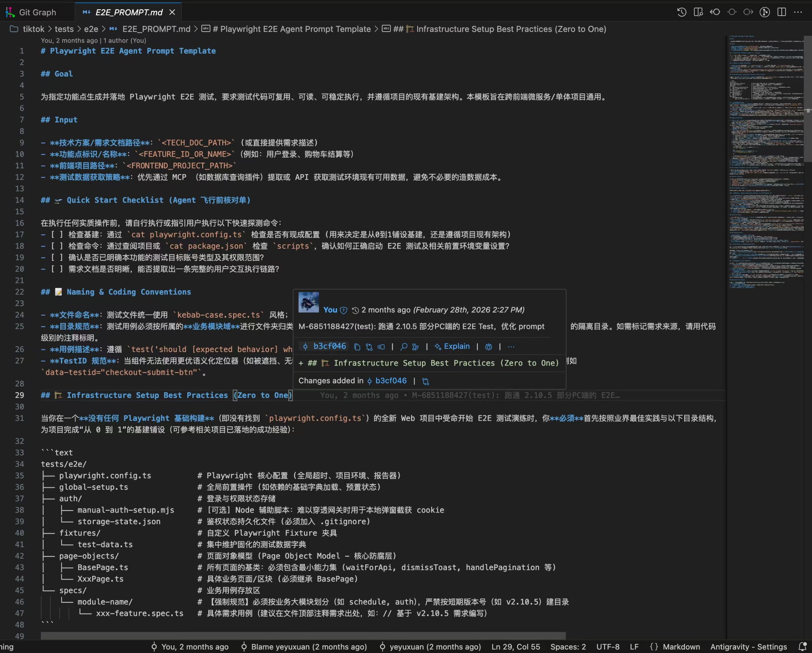Click the 'yeyuxuan (2 months ago)' status bar item
Viewport: 812px width, 653px height.
pos(430,647)
